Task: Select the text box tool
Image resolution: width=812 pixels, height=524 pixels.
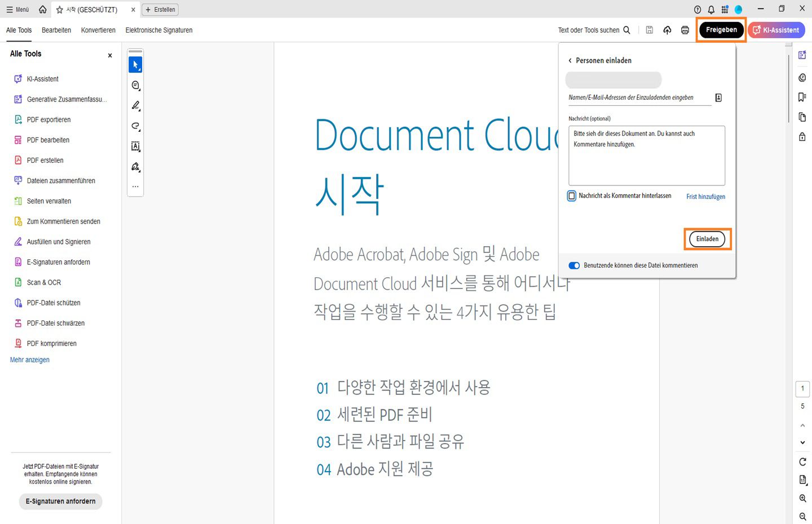Action: [135, 146]
